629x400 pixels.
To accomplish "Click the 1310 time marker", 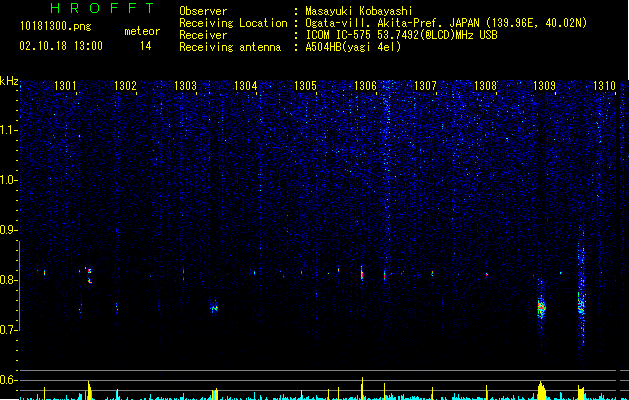I will [604, 86].
